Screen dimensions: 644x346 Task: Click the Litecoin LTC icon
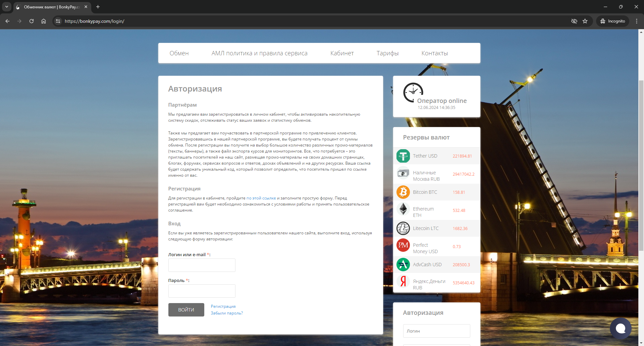coord(403,228)
